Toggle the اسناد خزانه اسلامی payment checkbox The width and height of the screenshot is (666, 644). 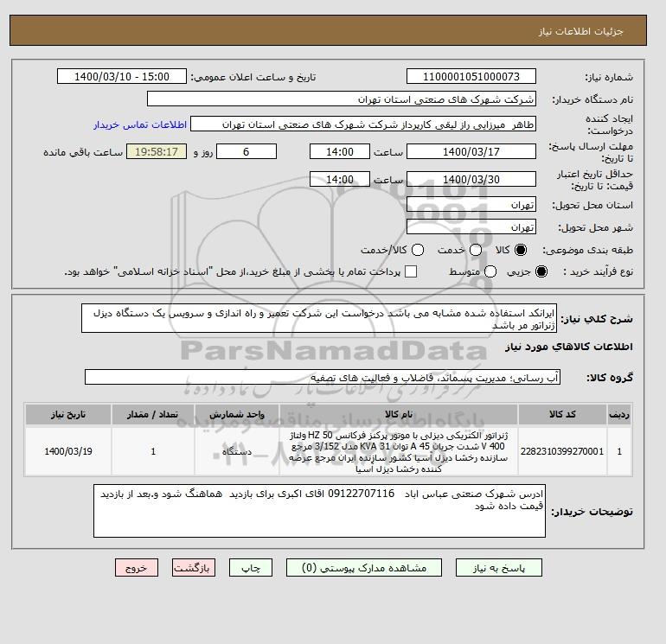411,271
